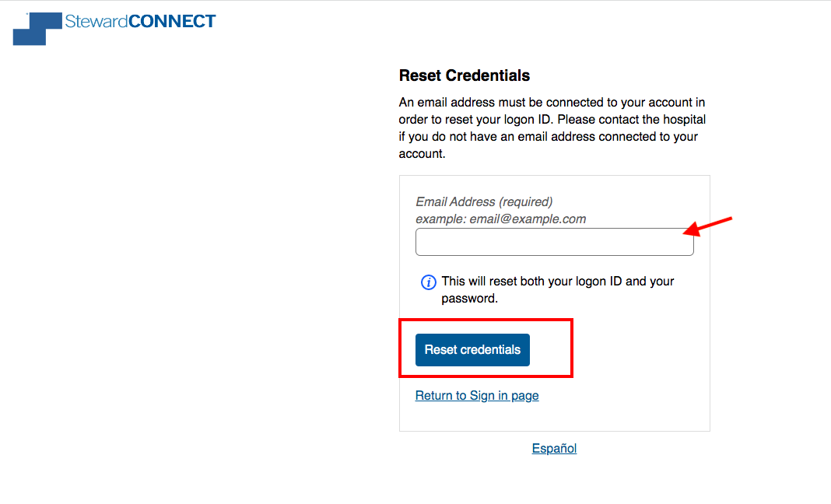Click the logon ID and password reset notice
This screenshot has height=504, width=831.
(558, 290)
